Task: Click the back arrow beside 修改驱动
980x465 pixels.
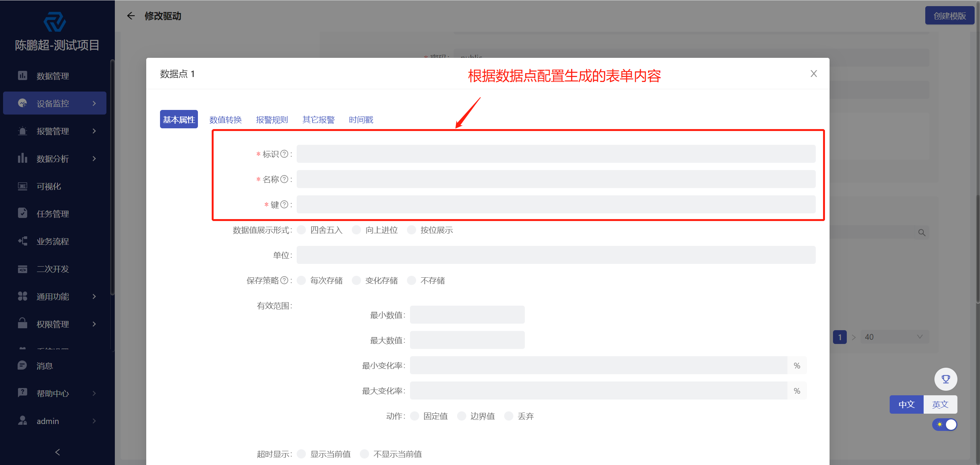Action: click(x=131, y=16)
